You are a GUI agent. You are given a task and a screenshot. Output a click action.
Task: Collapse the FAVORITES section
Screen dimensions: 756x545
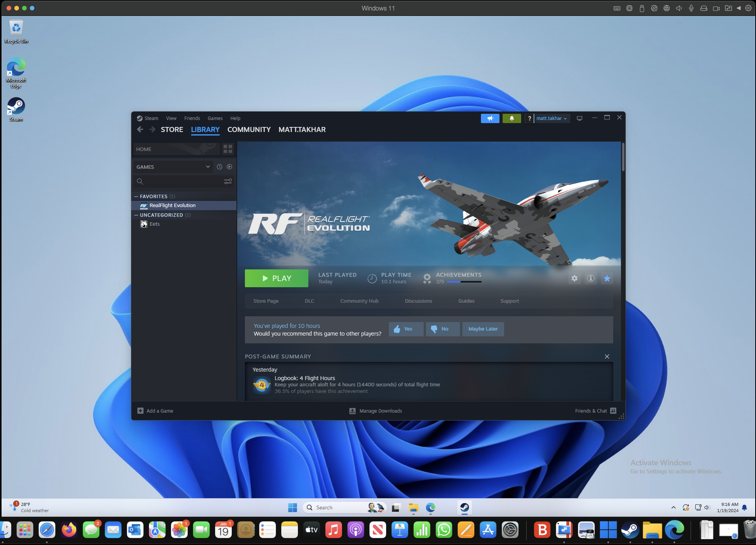click(135, 196)
